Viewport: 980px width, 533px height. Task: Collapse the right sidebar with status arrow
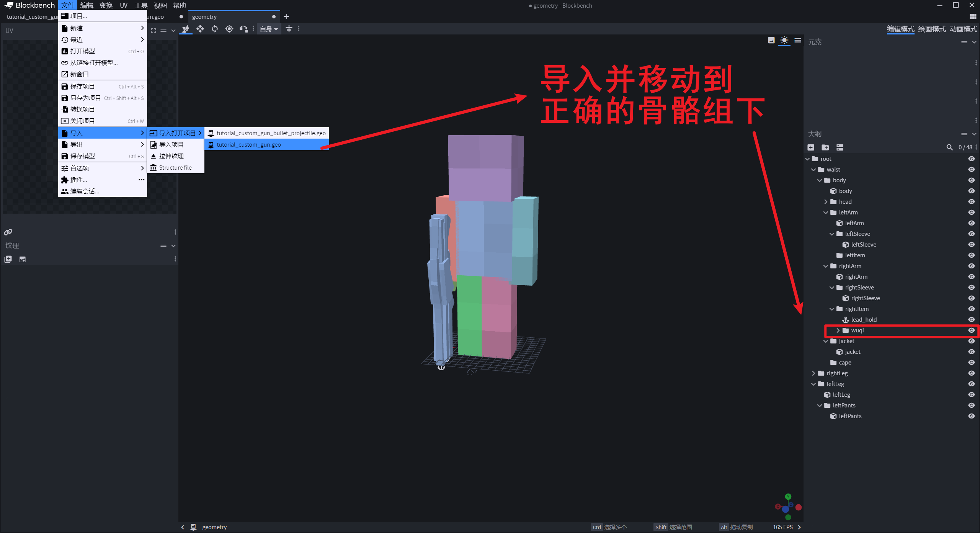pyautogui.click(x=799, y=527)
